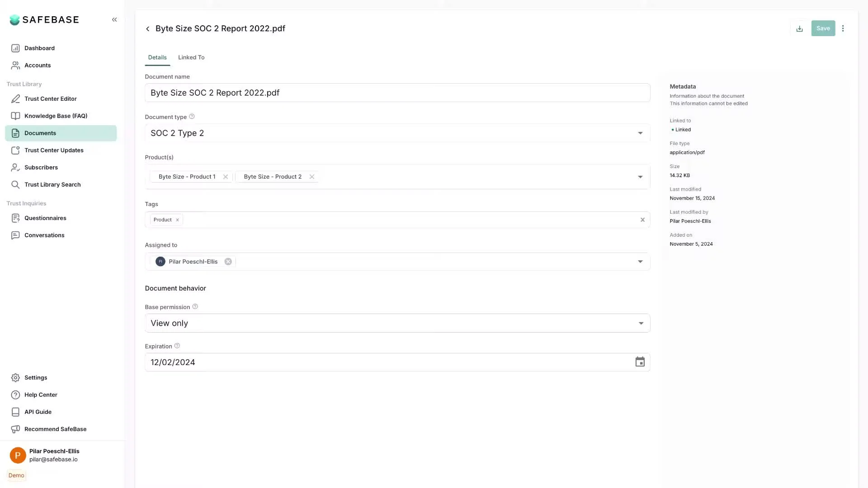Click the back arrow beside document title
Viewport: 868px width, 488px height.
point(147,29)
